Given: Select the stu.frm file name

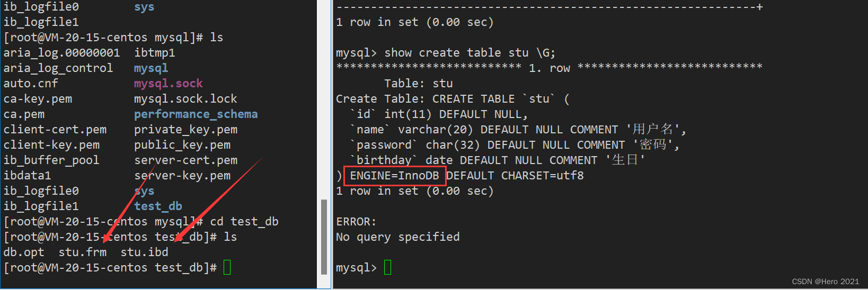Looking at the screenshot, I should [x=83, y=252].
